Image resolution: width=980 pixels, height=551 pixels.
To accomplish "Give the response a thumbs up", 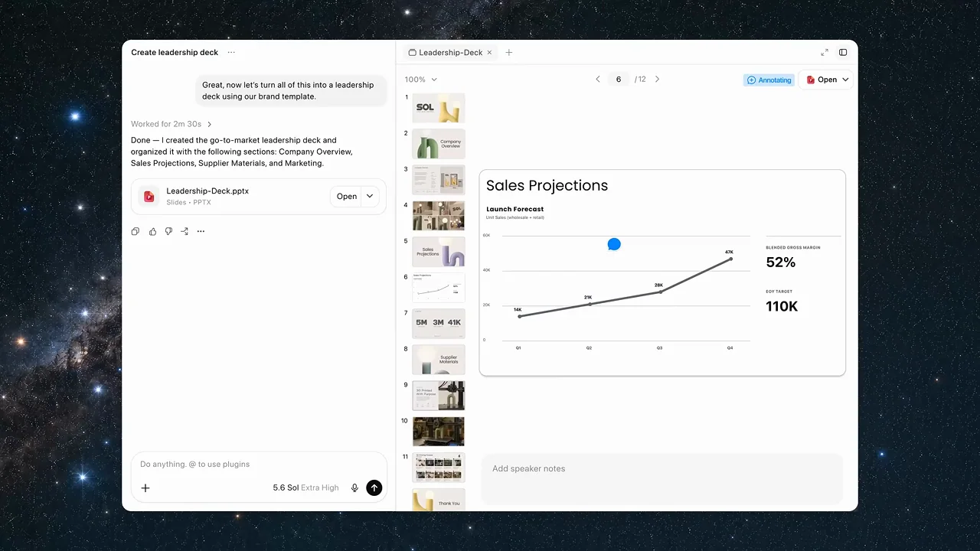I will tap(152, 231).
